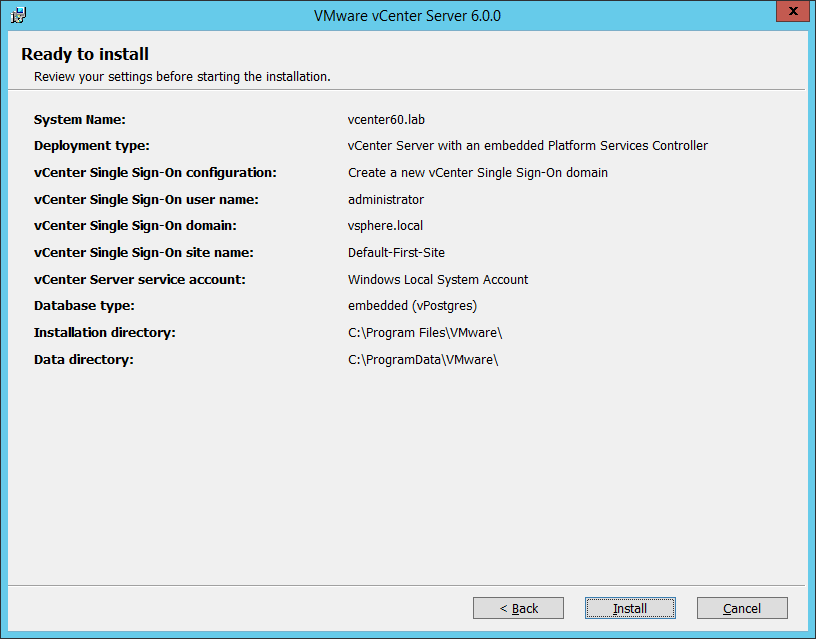816x639 pixels.
Task: Click 'vCenter Single Sign-On configuration:' label
Action: pos(155,173)
